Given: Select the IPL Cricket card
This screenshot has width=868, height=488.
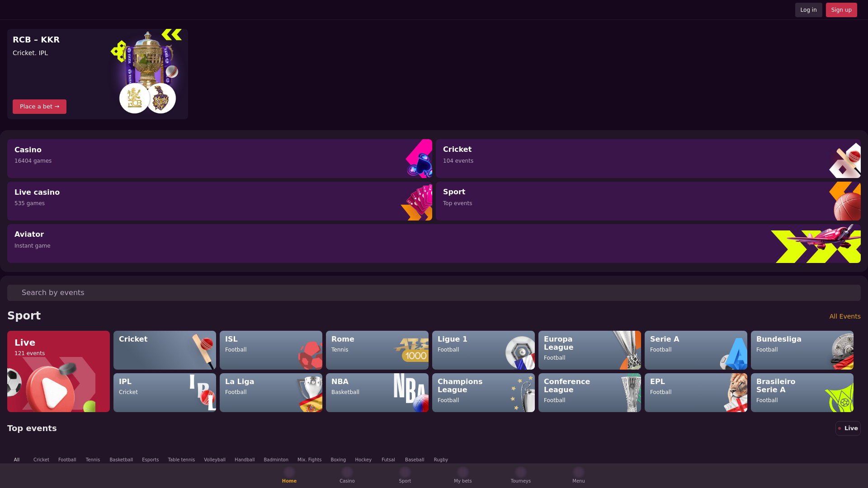Looking at the screenshot, I should click(x=165, y=393).
